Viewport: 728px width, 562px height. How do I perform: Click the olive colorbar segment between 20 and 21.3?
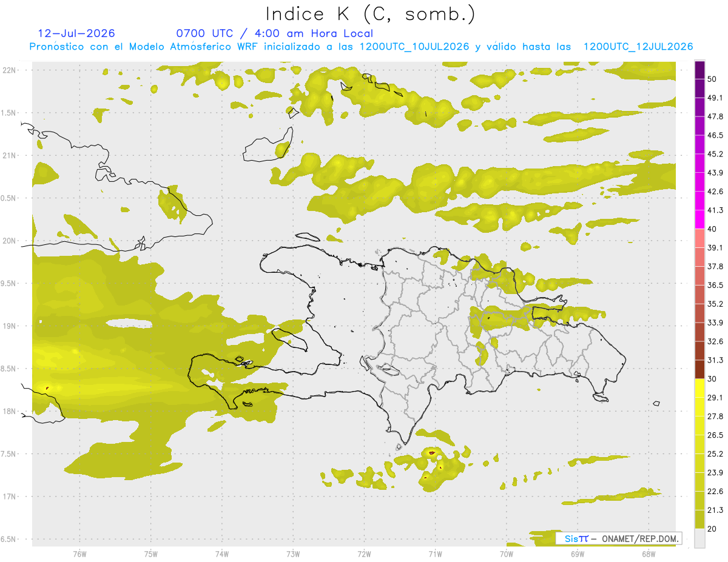click(699, 519)
